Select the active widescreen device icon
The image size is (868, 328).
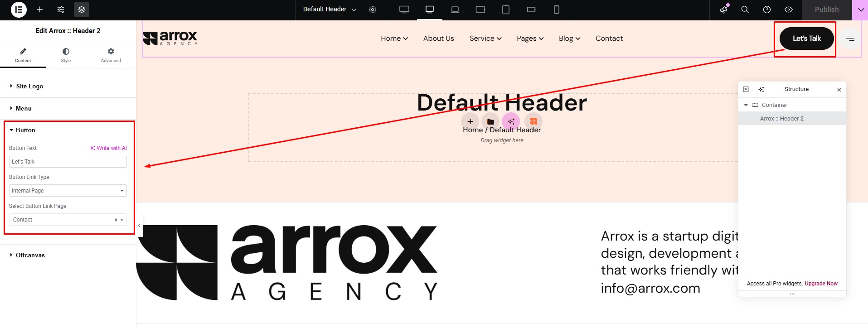[x=430, y=10]
